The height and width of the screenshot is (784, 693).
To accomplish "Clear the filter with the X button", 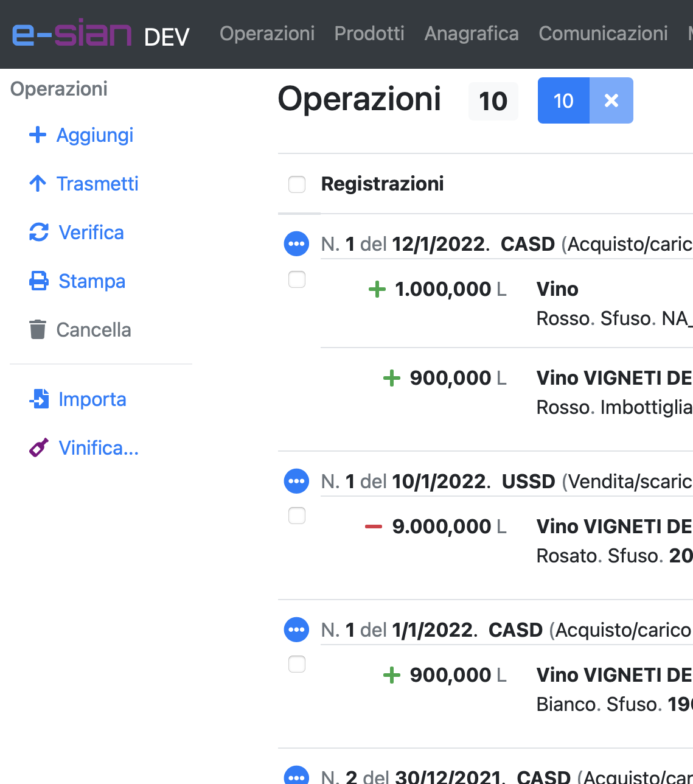I will [611, 100].
